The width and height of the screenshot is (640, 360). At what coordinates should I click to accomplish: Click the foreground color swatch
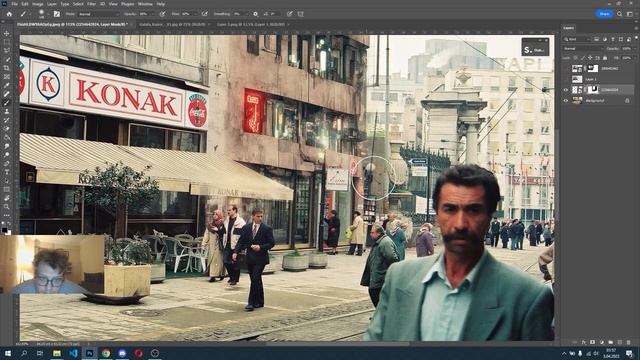tap(4, 230)
